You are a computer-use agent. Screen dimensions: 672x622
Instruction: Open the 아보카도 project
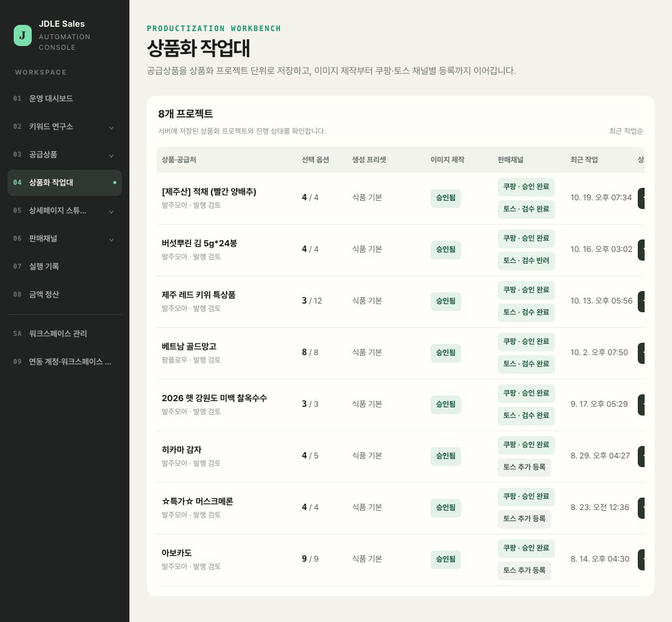(x=177, y=553)
